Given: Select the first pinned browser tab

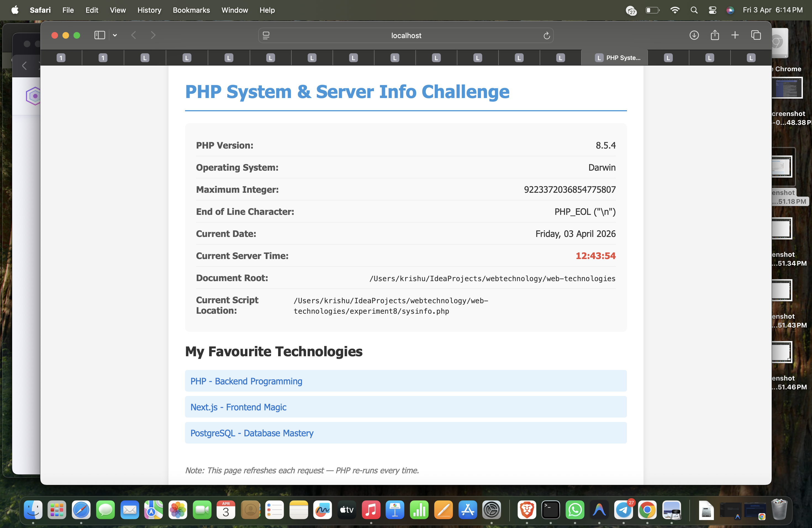Looking at the screenshot, I should (x=61, y=58).
